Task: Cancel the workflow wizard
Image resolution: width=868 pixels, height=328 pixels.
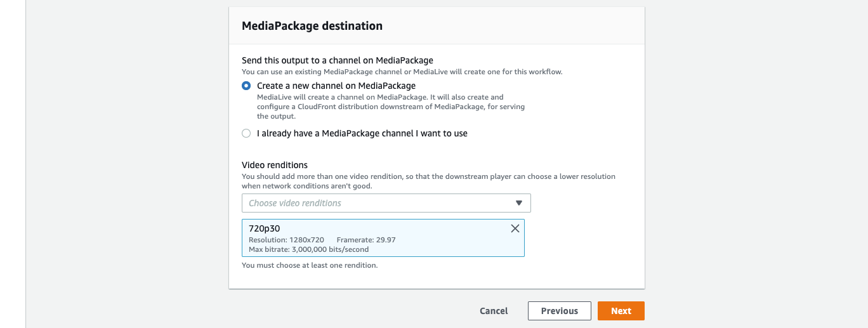Action: (494, 311)
